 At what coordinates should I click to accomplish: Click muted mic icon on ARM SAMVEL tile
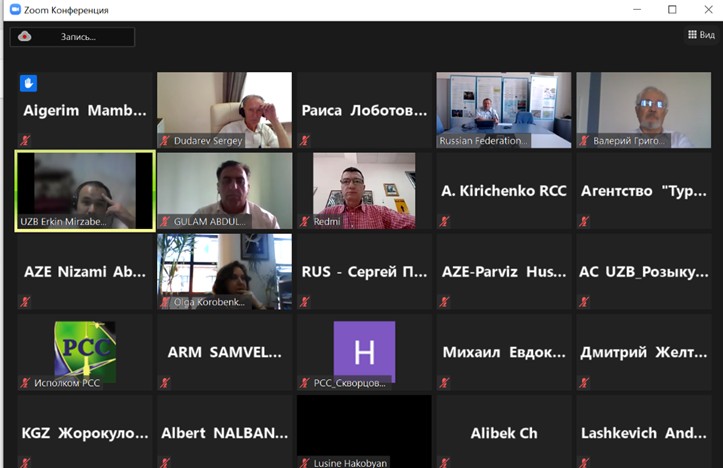(x=165, y=383)
